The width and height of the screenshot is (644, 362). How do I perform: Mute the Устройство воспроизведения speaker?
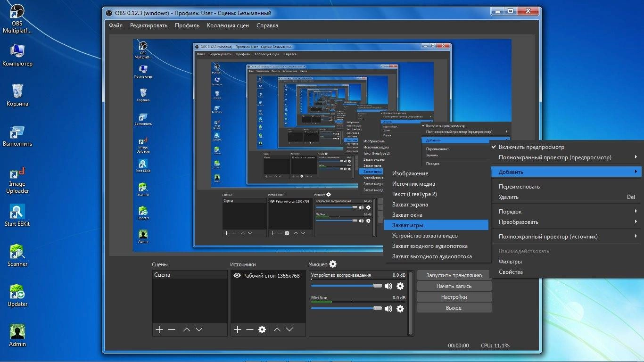tap(388, 286)
